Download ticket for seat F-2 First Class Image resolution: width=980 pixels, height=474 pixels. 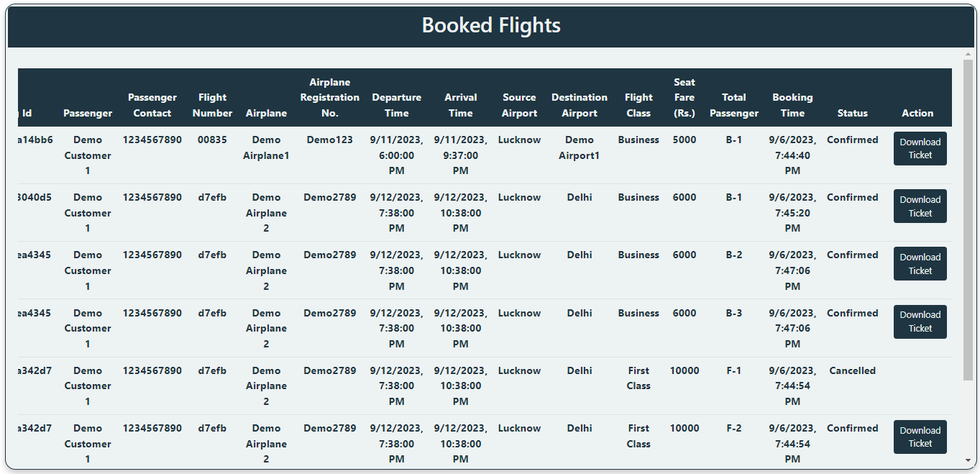(920, 437)
